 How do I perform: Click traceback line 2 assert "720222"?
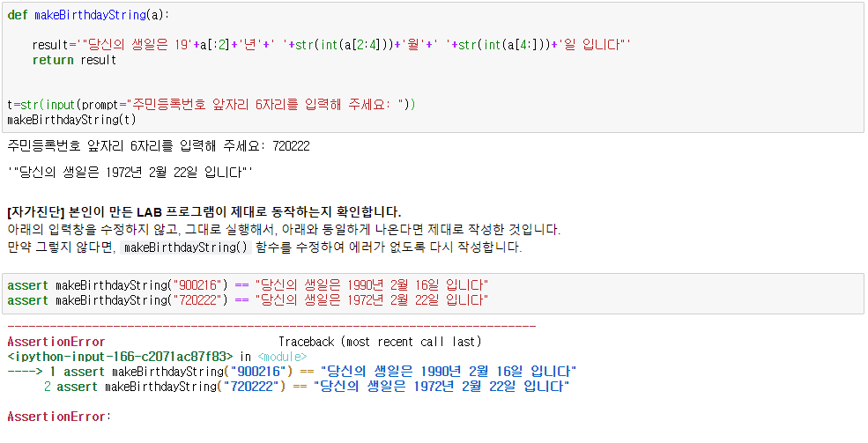[x=307, y=386]
